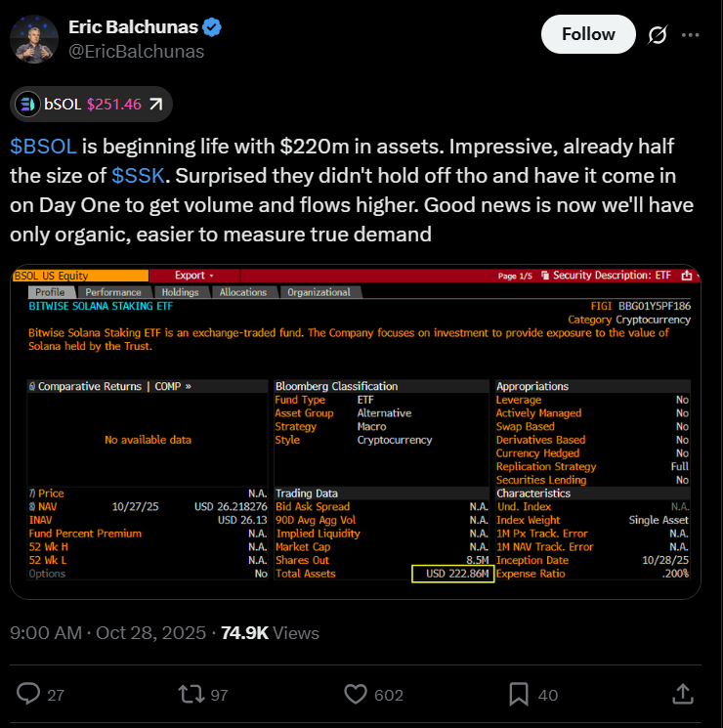Repost using the retweet arrows icon

point(190,694)
